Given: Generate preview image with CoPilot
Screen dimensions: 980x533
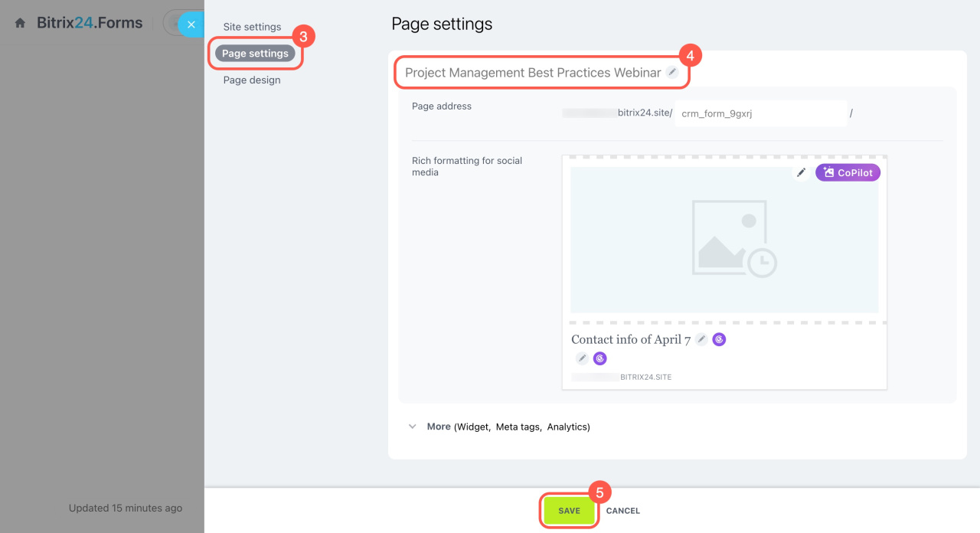Looking at the screenshot, I should point(848,173).
